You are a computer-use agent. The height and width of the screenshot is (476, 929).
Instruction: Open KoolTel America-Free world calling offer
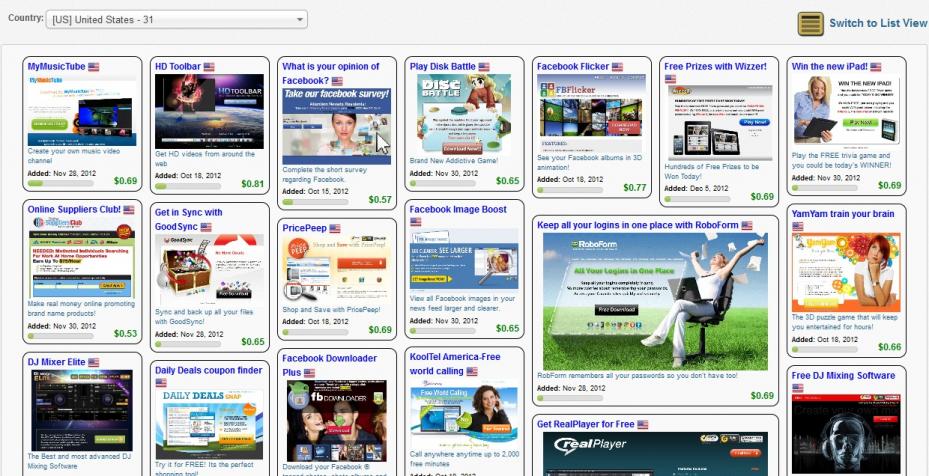point(455,364)
